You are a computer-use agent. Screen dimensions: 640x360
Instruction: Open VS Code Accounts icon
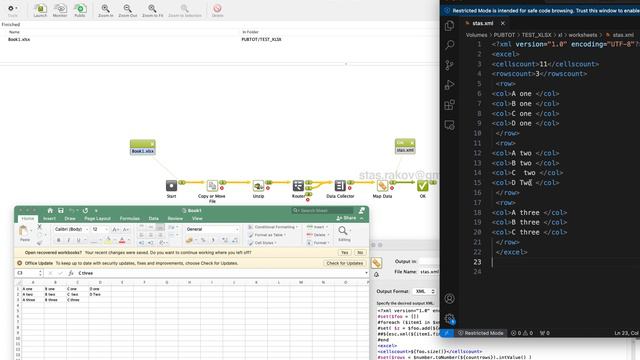[x=449, y=298]
